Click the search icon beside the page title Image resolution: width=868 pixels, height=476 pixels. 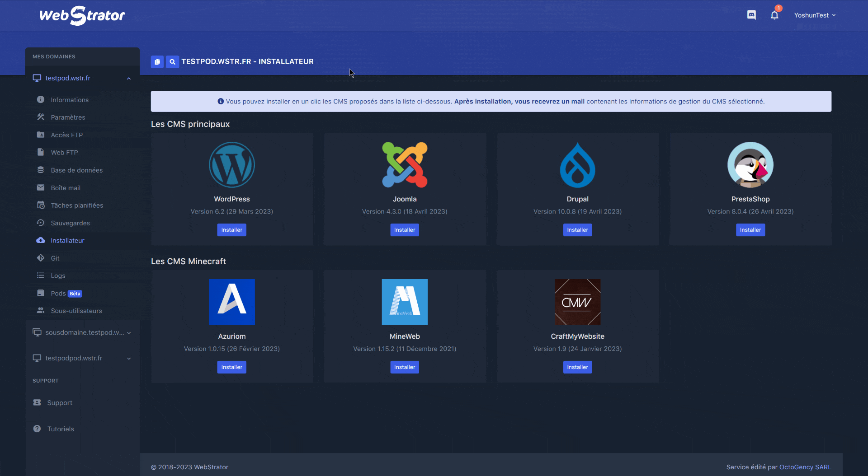point(172,62)
